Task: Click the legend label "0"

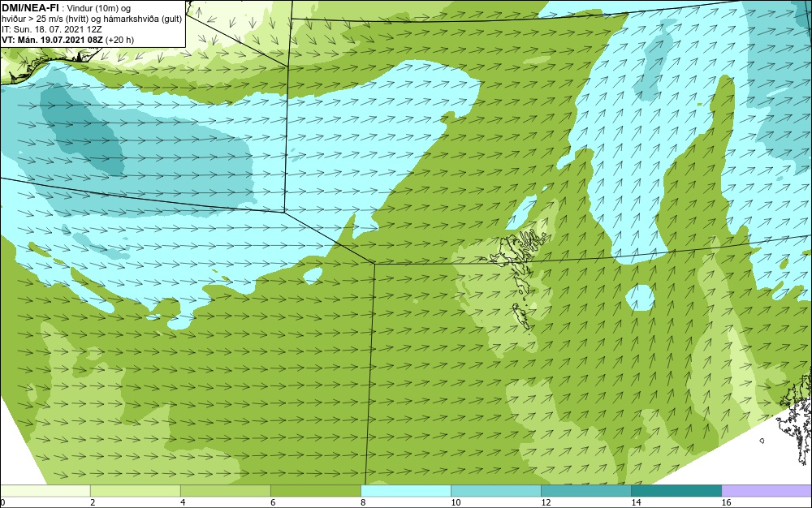Action: click(x=2, y=502)
